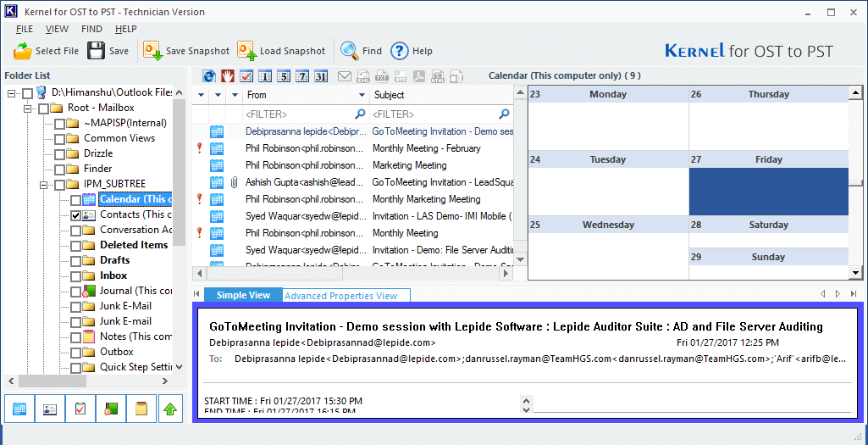
Task: Check the IPM_SUBTREE checkbox
Action: pyautogui.click(x=59, y=184)
